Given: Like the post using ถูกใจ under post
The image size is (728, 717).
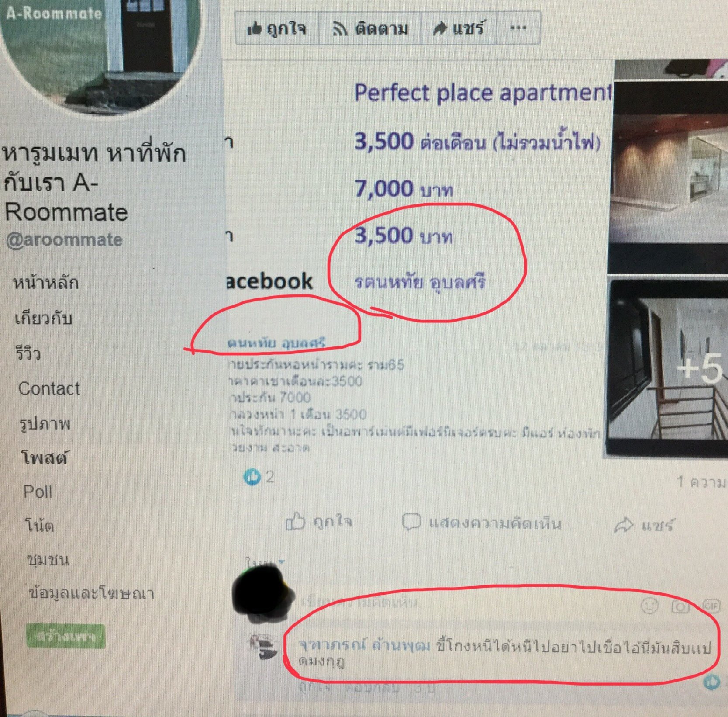Looking at the screenshot, I should tap(318, 522).
